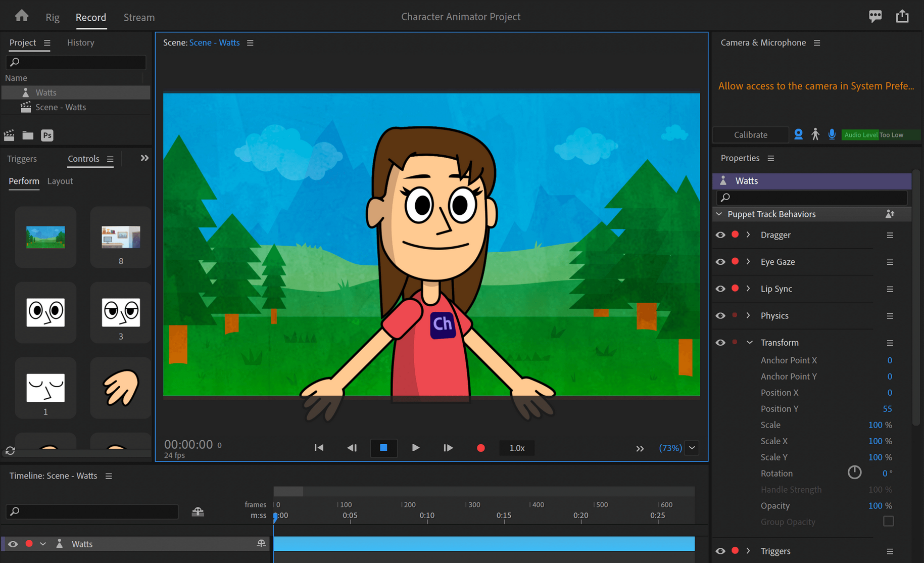This screenshot has height=563, width=924.
Task: Collapse the Transform behavior parameters
Action: pyautogui.click(x=750, y=342)
